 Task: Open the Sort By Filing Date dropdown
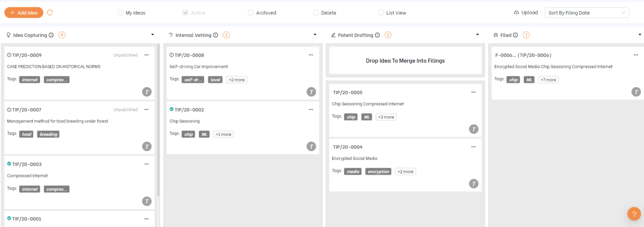[586, 13]
